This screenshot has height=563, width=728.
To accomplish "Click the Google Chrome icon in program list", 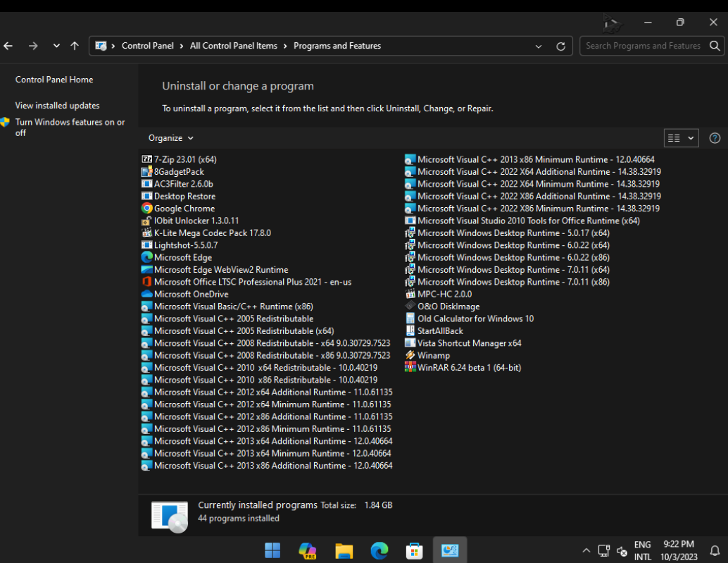I will tap(146, 208).
